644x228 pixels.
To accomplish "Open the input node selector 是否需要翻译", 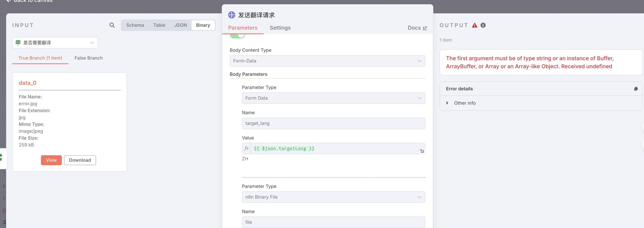I will (55, 43).
